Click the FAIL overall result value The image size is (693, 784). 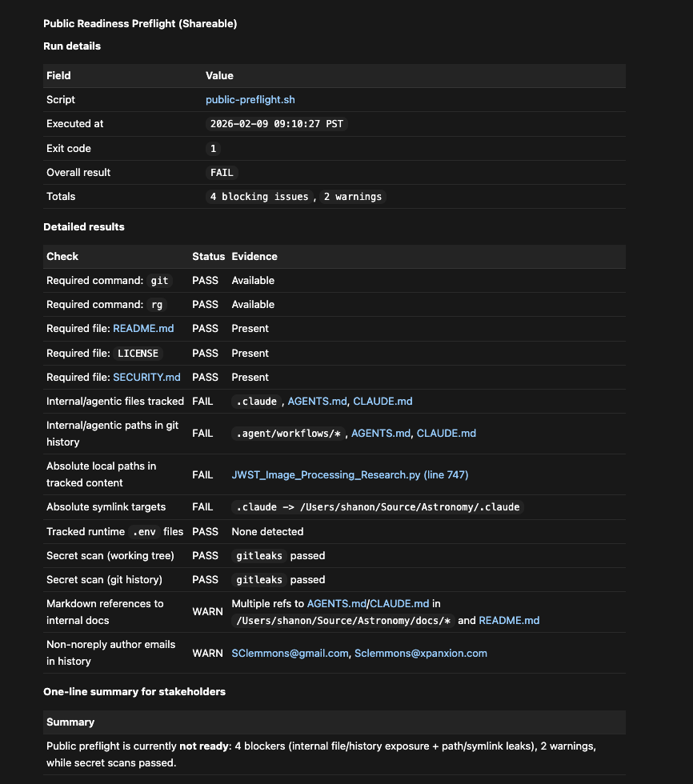coord(222,173)
